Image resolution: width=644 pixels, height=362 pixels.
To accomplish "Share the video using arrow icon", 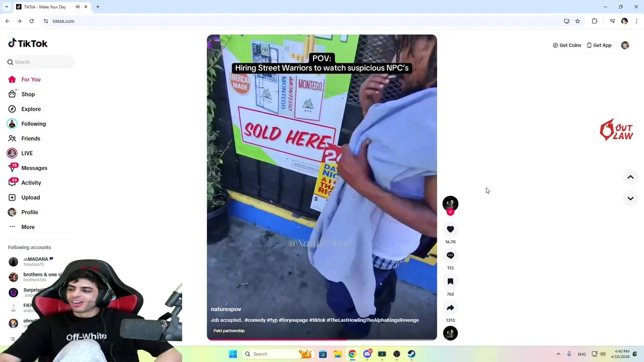I will pyautogui.click(x=450, y=308).
